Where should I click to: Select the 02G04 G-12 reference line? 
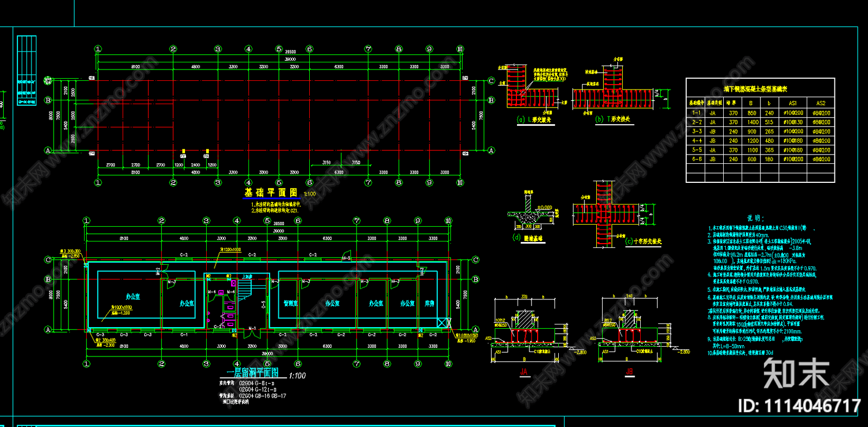tap(258, 390)
